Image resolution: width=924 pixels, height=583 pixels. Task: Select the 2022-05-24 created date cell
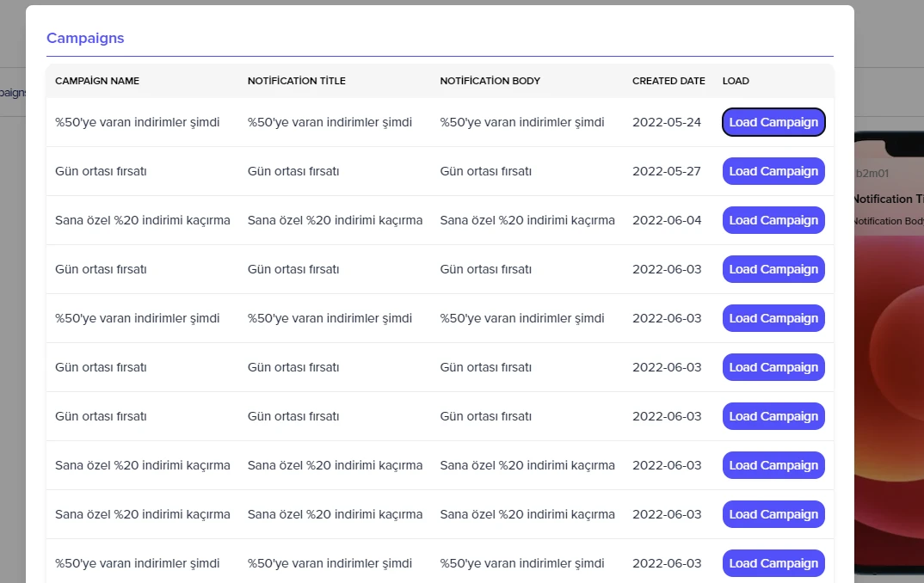pos(667,122)
